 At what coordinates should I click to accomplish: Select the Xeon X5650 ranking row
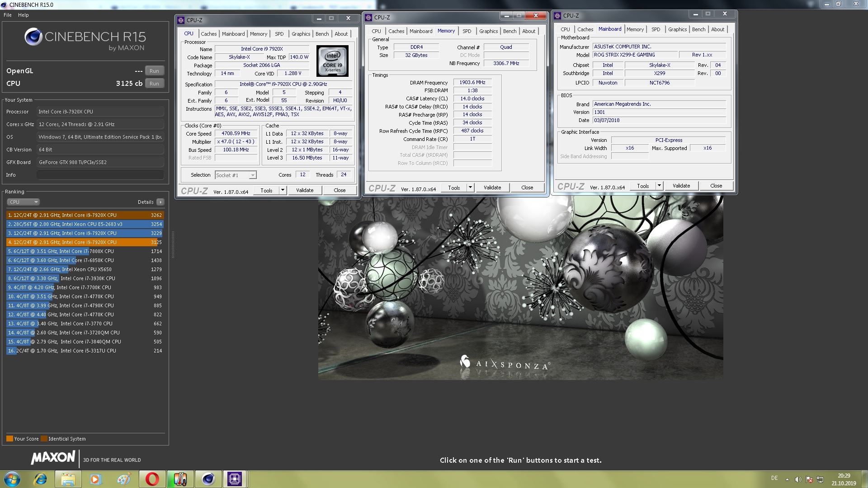pyautogui.click(x=85, y=269)
